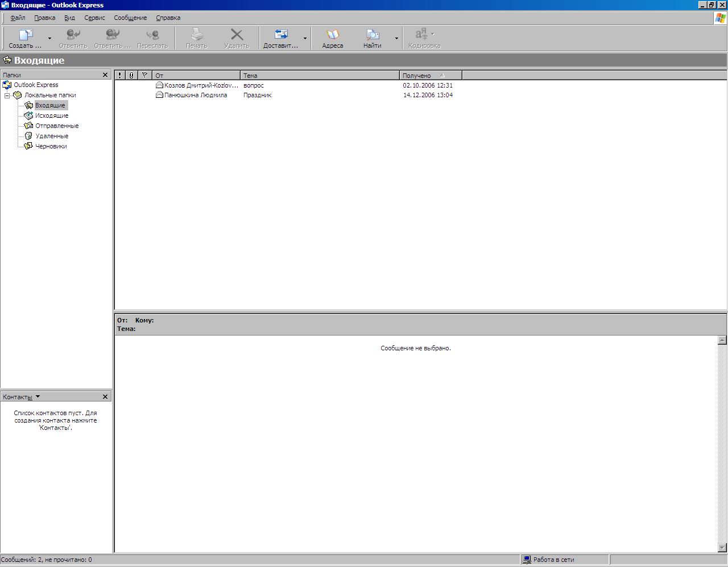This screenshot has width=728, height=567.
Task: Click envelope icon of Панюшкина message
Action: coord(159,95)
